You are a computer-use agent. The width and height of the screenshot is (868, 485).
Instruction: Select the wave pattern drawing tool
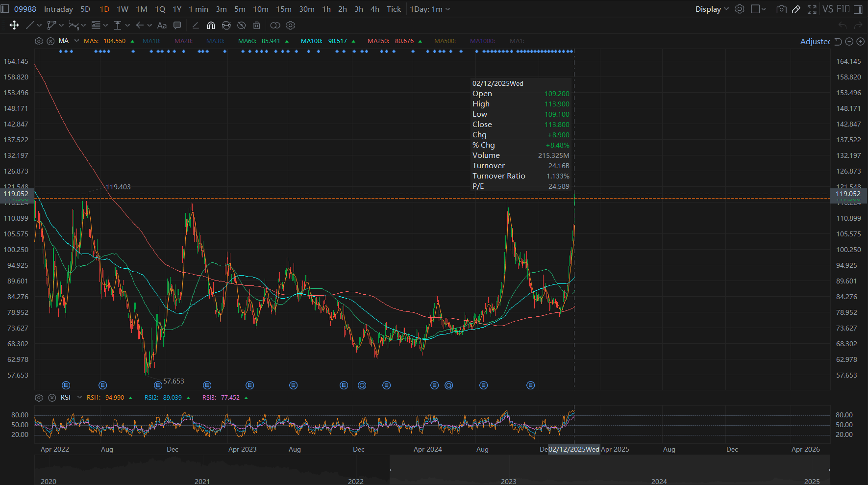click(73, 25)
